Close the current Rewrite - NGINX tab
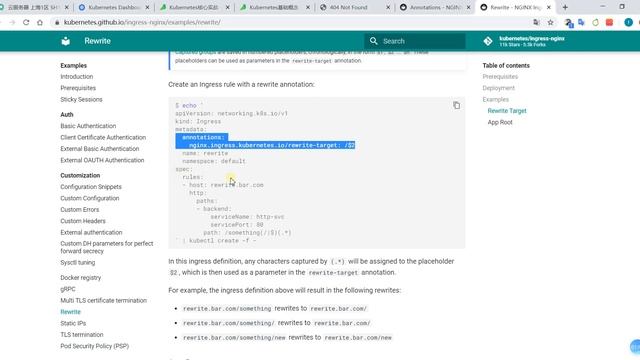This screenshot has width=640, height=360. coord(549,7)
